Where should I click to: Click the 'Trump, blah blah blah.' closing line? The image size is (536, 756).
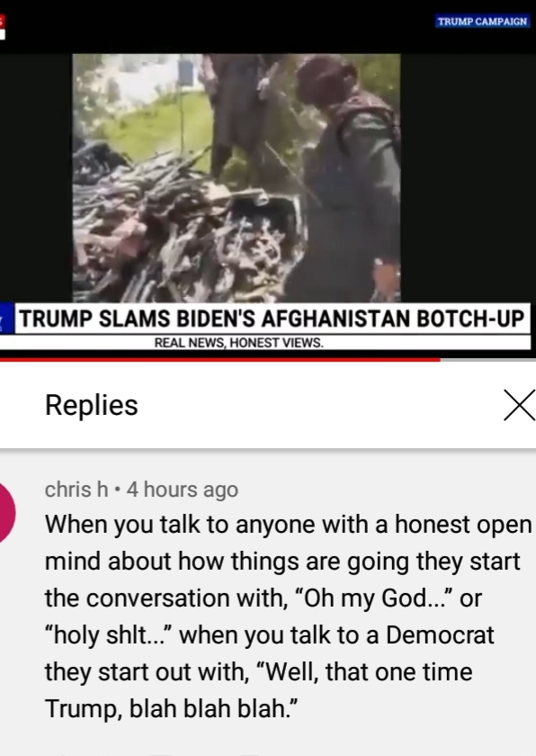click(x=172, y=709)
